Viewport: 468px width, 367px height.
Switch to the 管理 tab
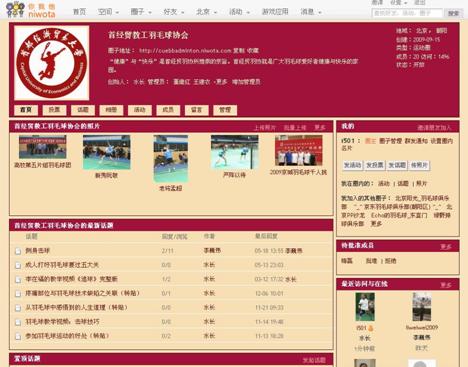pyautogui.click(x=225, y=110)
